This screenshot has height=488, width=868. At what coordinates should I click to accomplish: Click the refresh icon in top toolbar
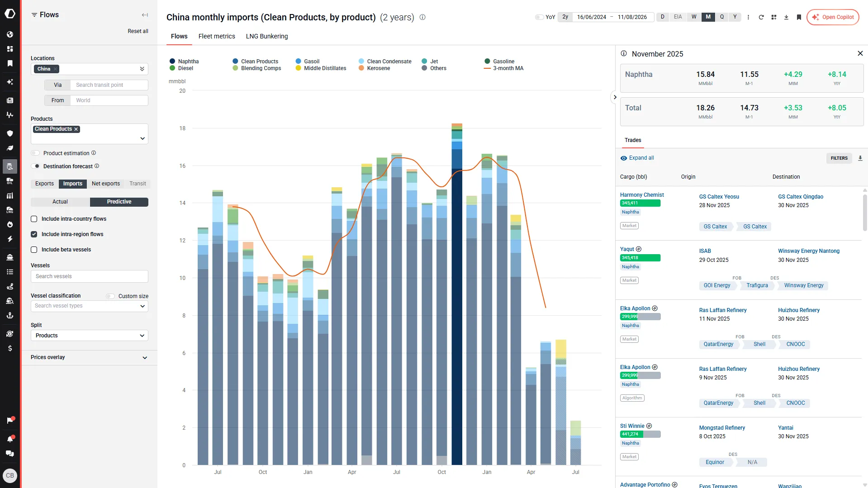pos(761,17)
